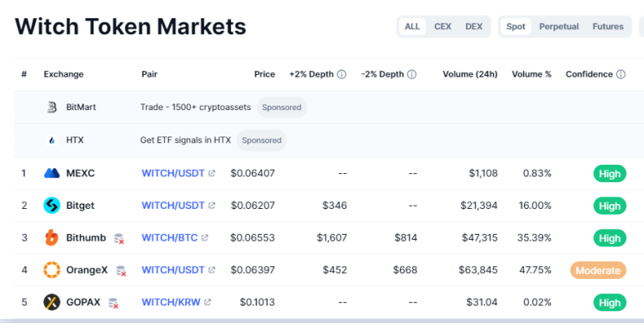
Task: Open the OrangeX exchange name
Action: point(87,270)
